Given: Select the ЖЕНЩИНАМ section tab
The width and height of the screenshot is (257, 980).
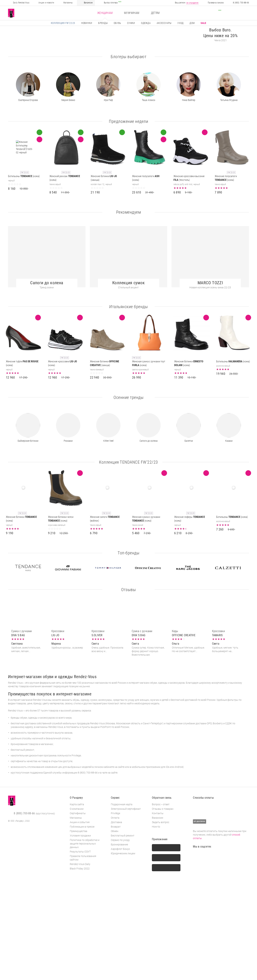Looking at the screenshot, I should coord(105,13).
